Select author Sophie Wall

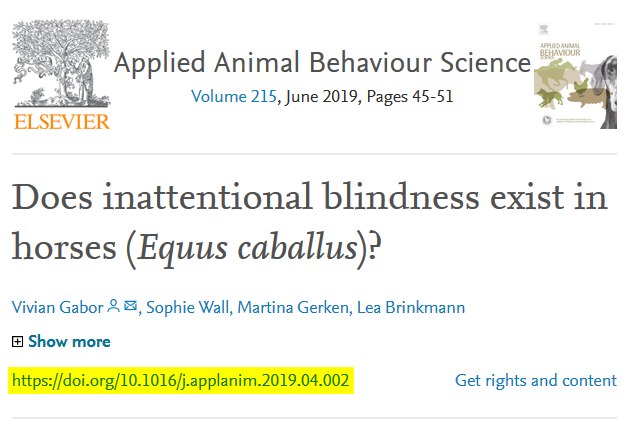tap(187, 307)
